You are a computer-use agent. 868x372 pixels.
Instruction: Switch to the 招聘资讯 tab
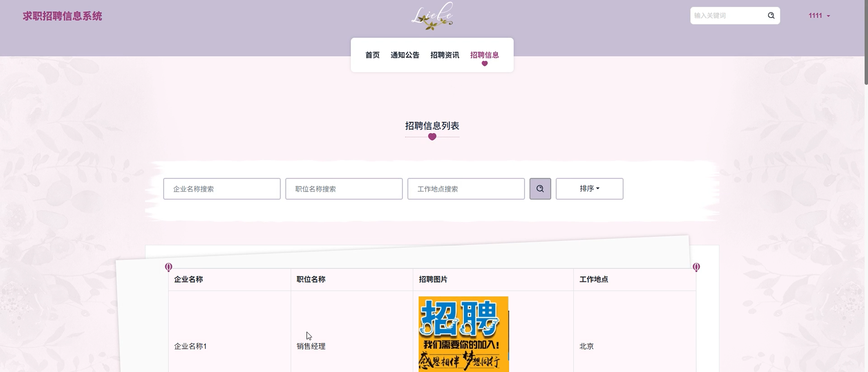point(444,55)
